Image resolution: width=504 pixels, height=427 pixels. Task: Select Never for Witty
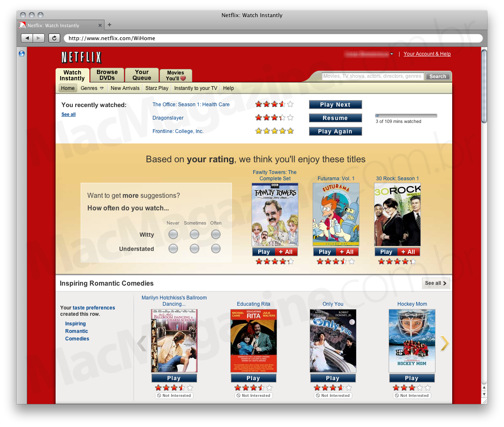pyautogui.click(x=173, y=235)
